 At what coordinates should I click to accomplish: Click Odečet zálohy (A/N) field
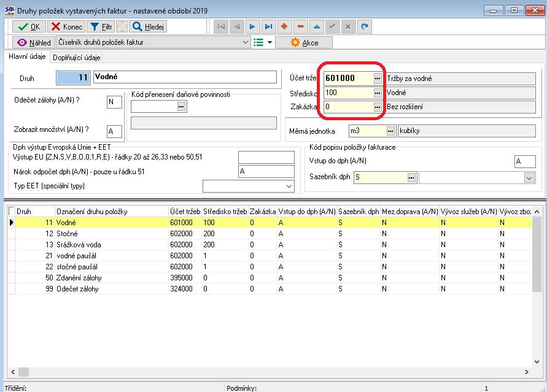[114, 102]
